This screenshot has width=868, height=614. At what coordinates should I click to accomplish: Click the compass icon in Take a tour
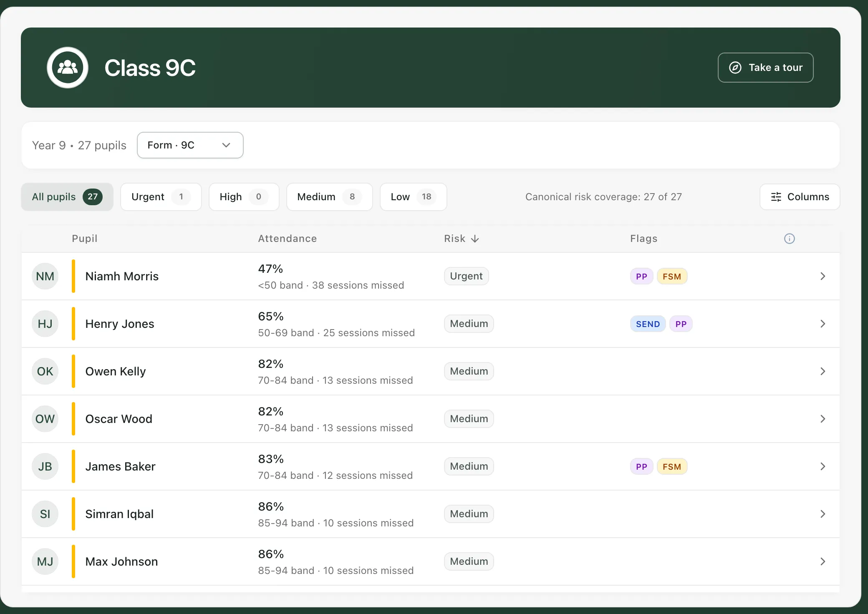[x=735, y=68]
